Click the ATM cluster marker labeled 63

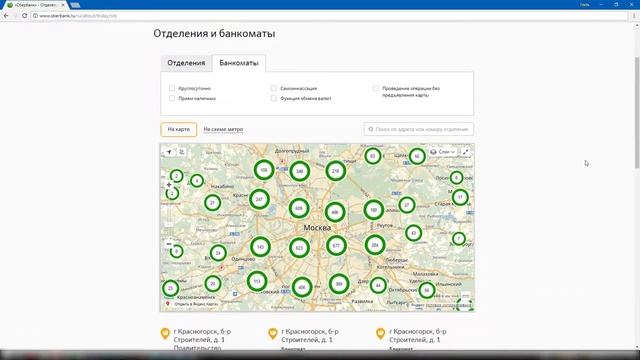point(372,156)
